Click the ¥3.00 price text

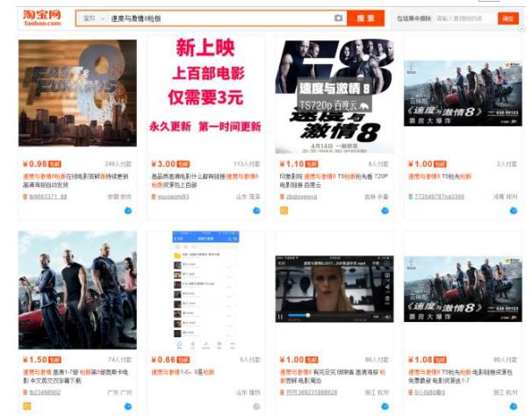163,164
